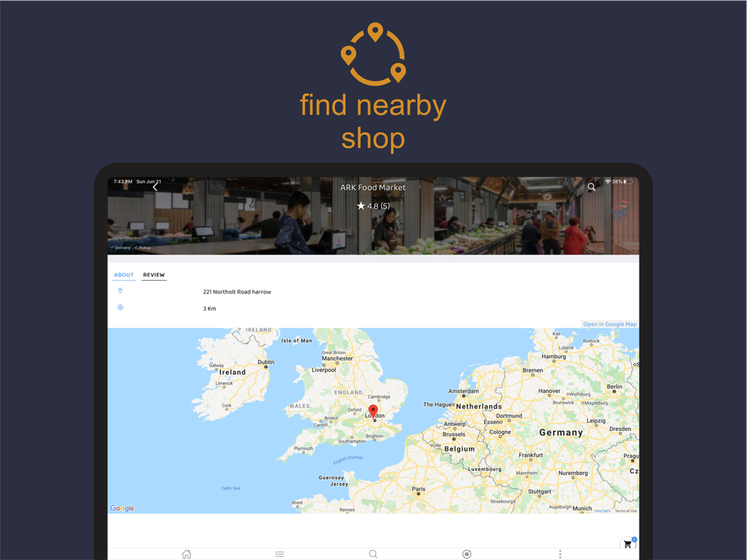Viewport: 747px width, 560px height.
Task: Select the ABOUT tab
Action: click(124, 275)
